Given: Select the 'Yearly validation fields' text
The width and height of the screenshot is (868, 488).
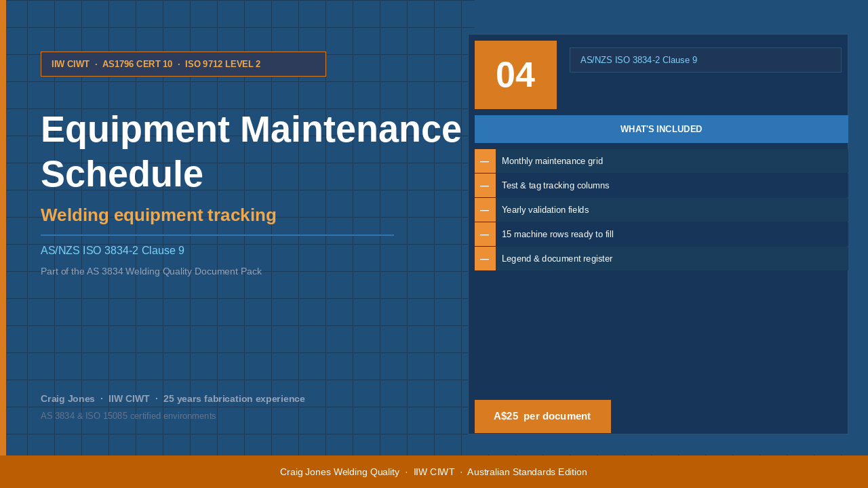Looking at the screenshot, I should (545, 210).
